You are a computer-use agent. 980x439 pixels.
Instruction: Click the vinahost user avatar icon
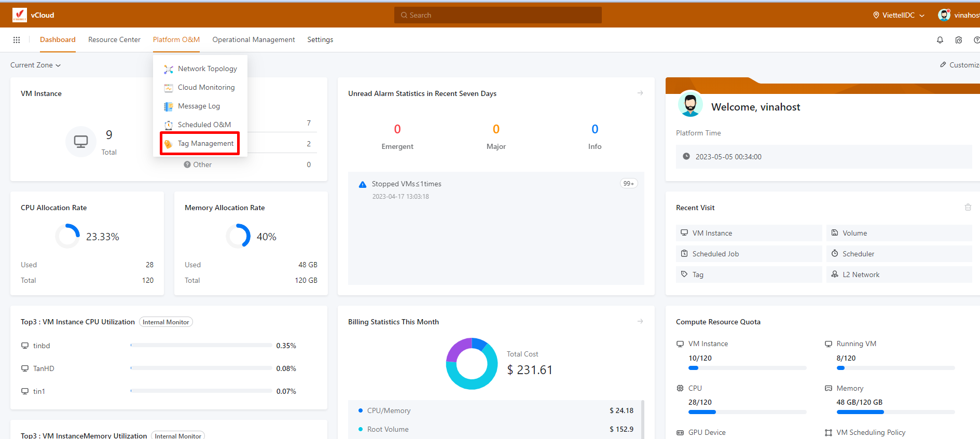coord(944,15)
